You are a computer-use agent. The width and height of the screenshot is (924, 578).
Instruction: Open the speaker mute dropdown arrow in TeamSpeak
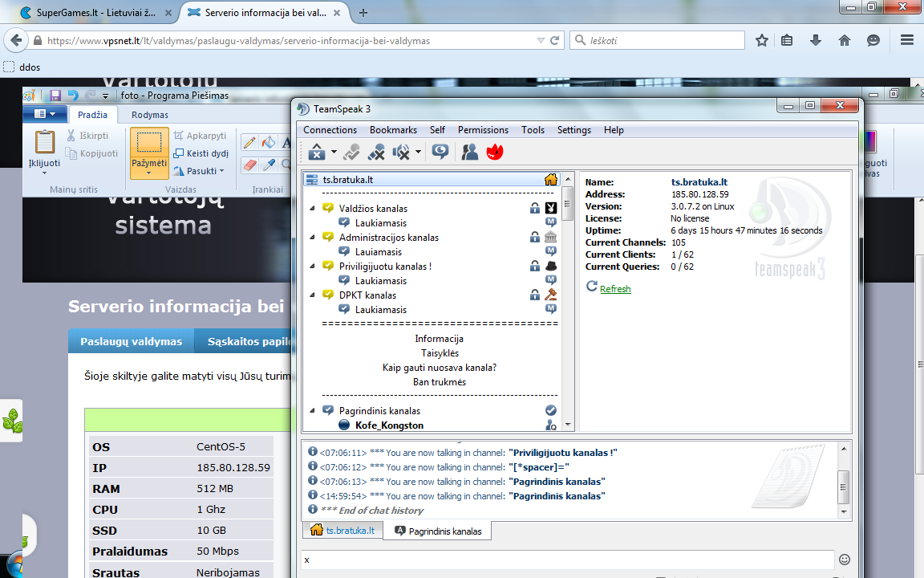tap(419, 153)
